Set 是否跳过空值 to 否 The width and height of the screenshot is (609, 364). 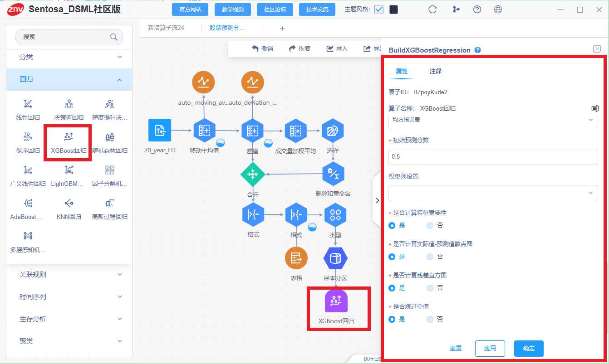pyautogui.click(x=430, y=319)
